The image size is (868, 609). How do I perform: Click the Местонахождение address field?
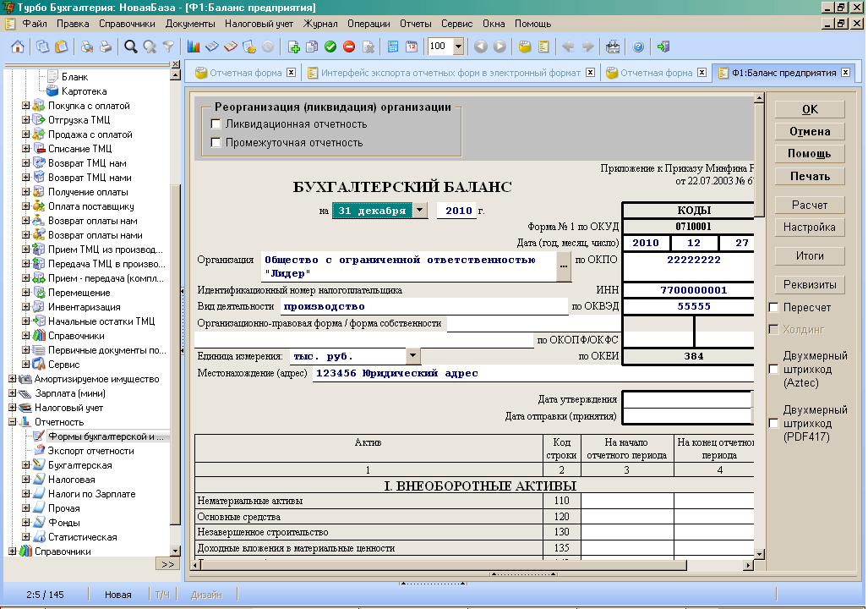coord(533,374)
